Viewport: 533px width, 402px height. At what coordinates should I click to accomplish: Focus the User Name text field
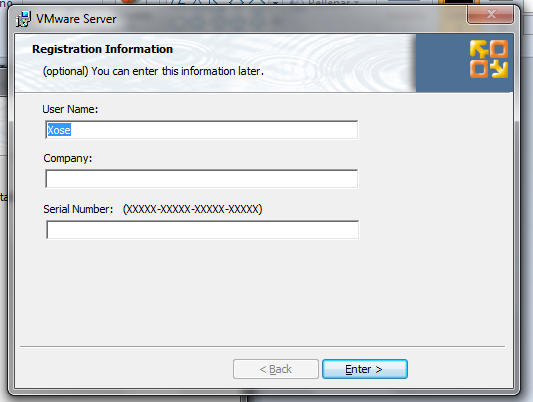pos(202,129)
